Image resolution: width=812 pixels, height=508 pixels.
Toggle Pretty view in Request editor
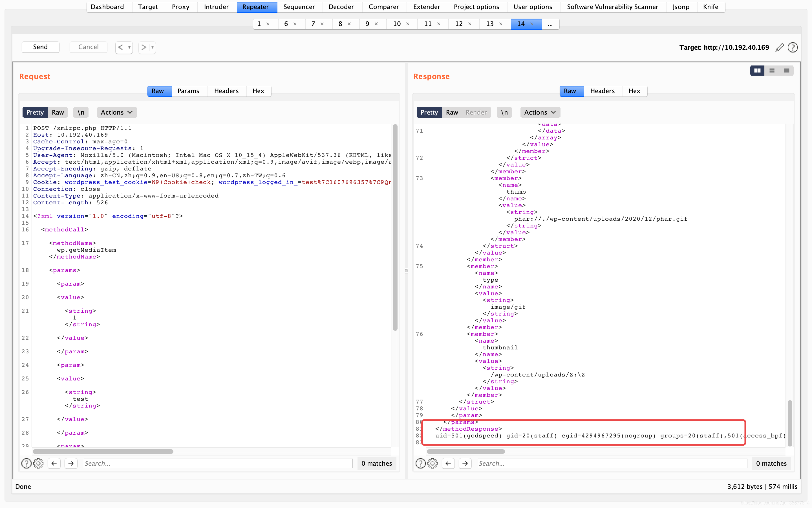point(35,112)
